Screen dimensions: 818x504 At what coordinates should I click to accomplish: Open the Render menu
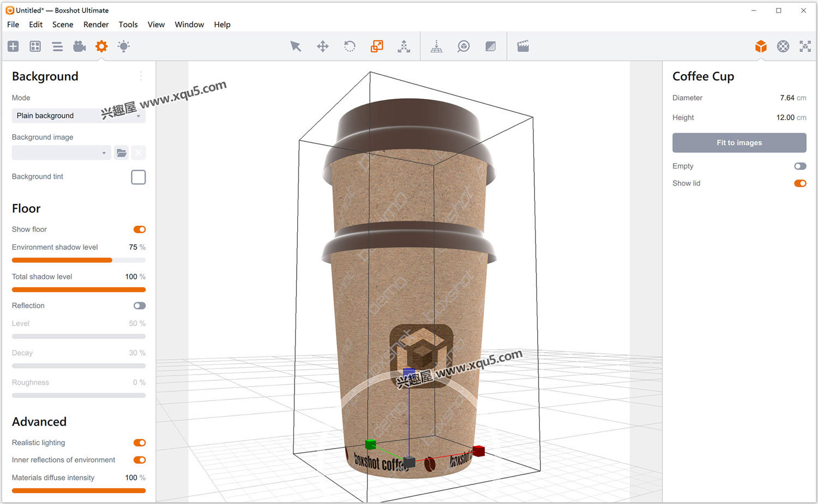coord(96,25)
